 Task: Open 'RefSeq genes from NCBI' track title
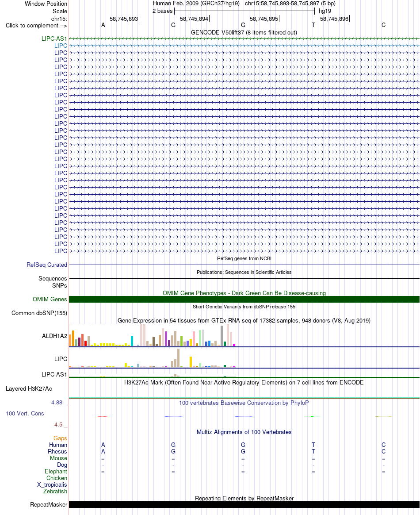point(244,258)
